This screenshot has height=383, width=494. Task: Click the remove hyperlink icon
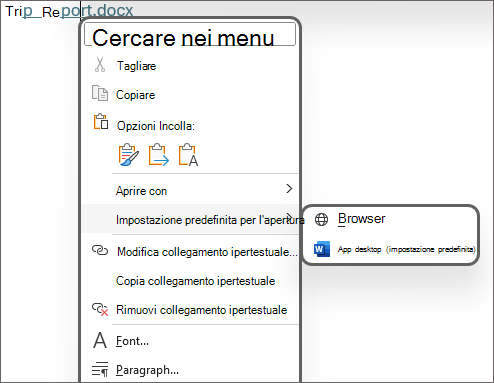[100, 309]
